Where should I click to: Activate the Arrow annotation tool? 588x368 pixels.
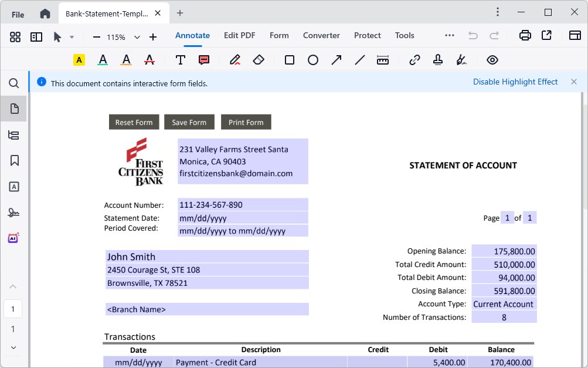click(x=336, y=59)
